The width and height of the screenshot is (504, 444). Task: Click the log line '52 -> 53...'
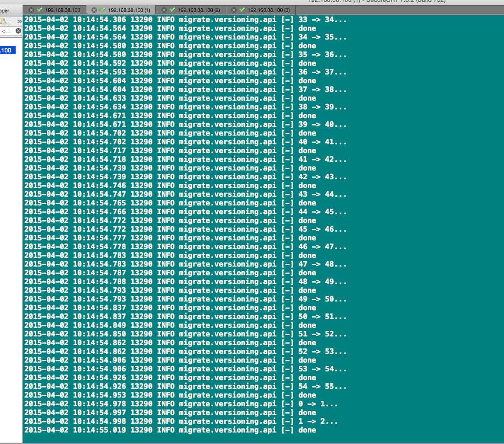(186, 352)
